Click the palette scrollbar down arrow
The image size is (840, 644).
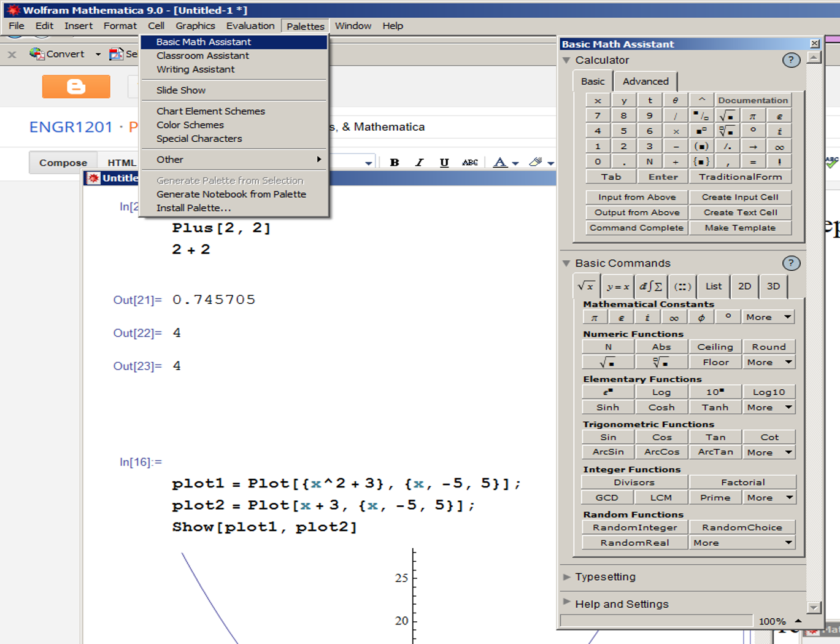814,608
